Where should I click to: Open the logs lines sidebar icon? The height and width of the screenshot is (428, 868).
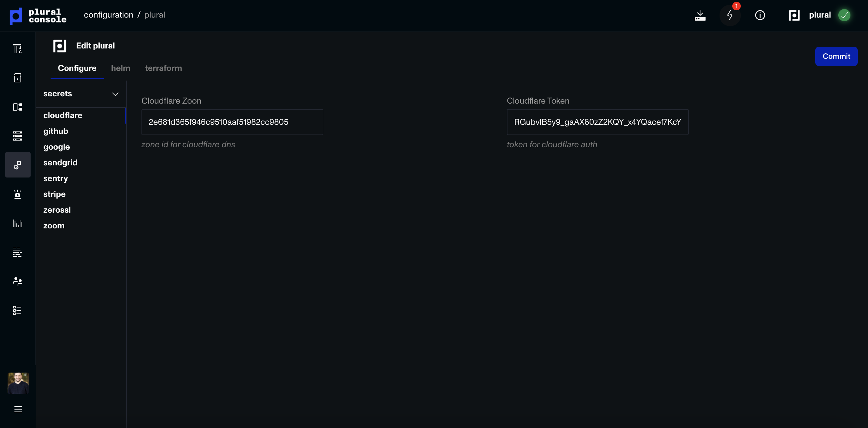click(18, 252)
